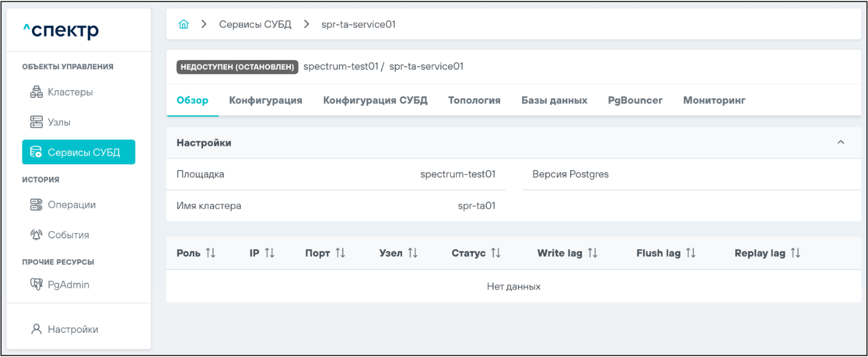
Task: Sort table by Write lag column
Action: (592, 253)
